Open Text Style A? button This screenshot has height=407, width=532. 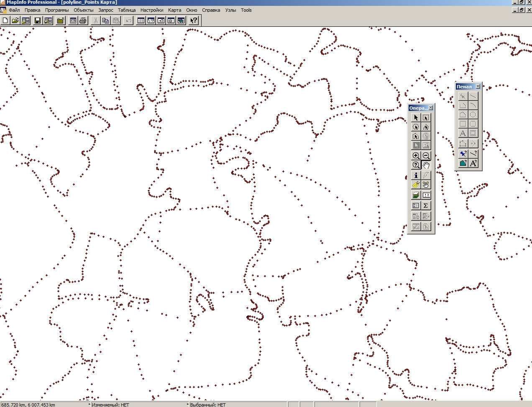click(473, 163)
